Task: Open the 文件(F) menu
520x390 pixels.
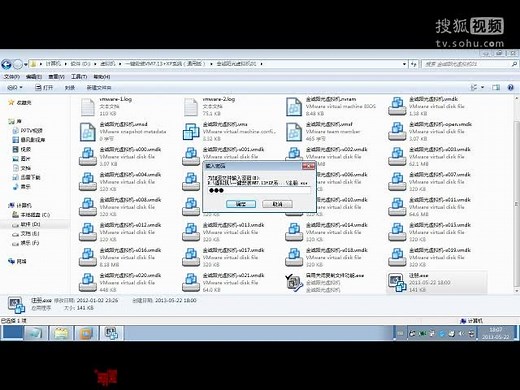Action: (x=11, y=77)
